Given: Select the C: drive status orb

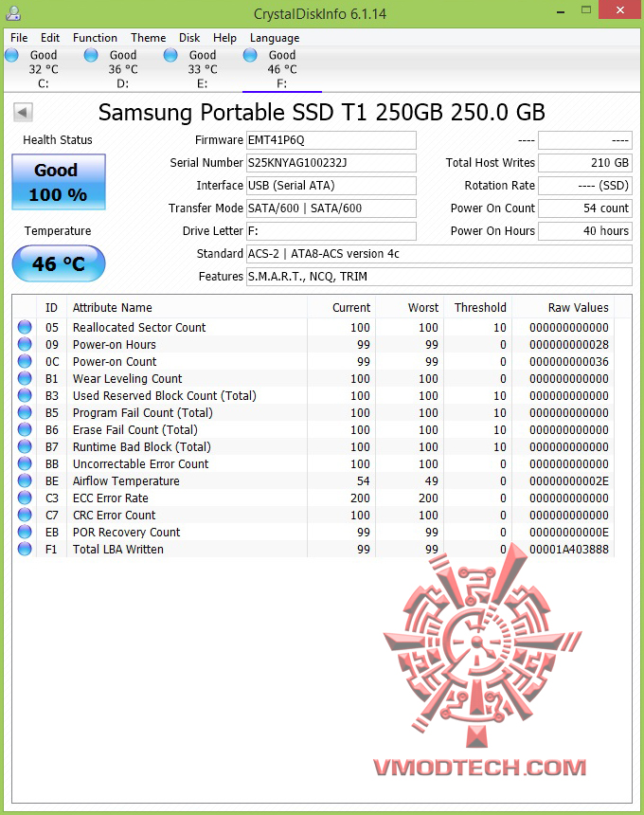Looking at the screenshot, I should pyautogui.click(x=11, y=55).
